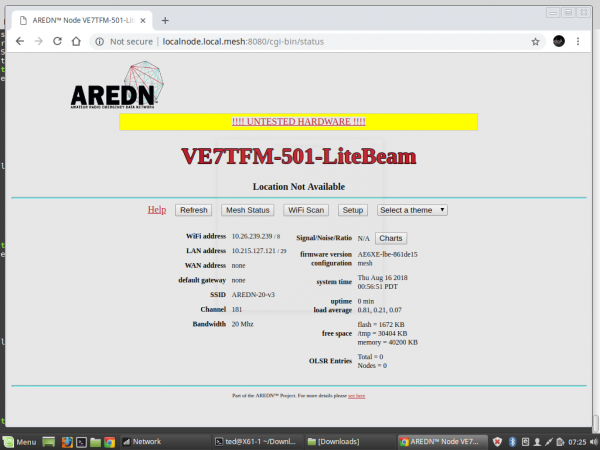The image size is (600, 450).
Task: Open the user account tray icon
Action: [x=537, y=442]
